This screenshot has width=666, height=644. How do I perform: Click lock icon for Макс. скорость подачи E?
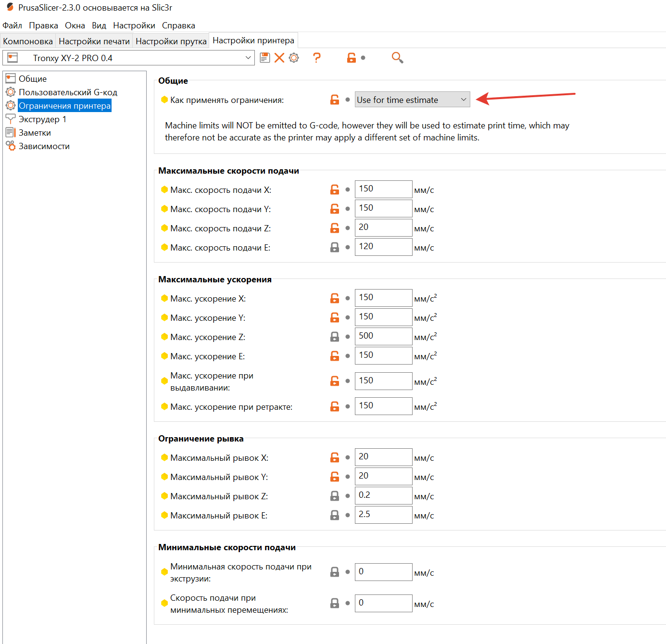click(x=335, y=247)
